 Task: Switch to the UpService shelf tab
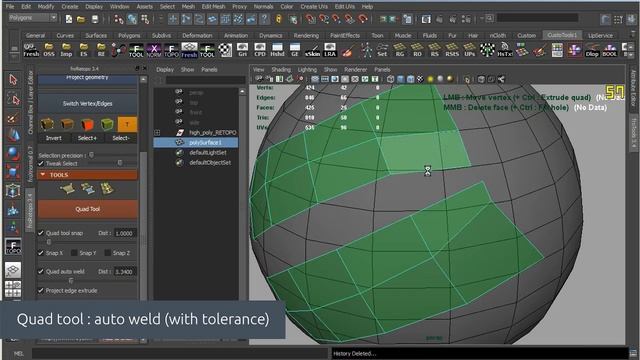[x=600, y=36]
